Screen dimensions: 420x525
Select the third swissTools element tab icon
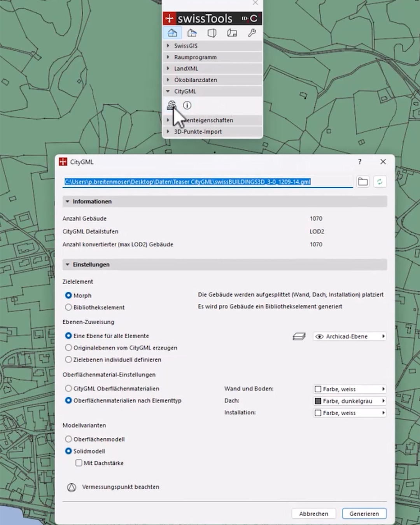point(212,33)
